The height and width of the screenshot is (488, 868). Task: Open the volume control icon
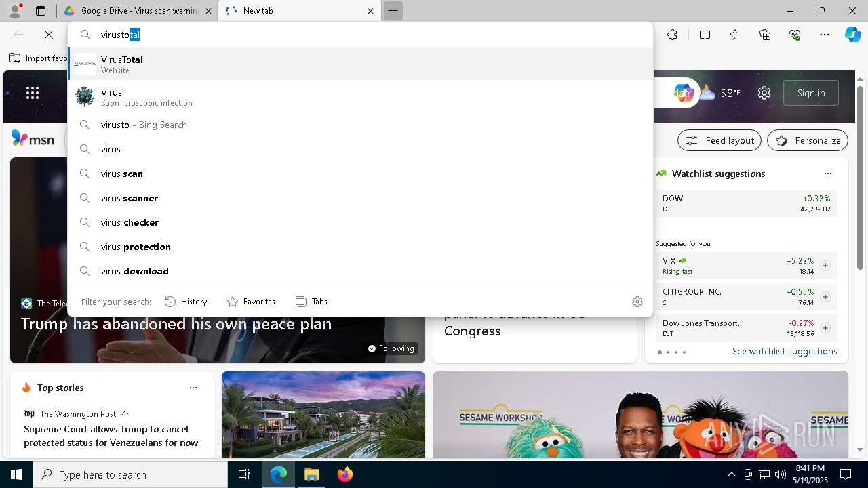pos(781,474)
